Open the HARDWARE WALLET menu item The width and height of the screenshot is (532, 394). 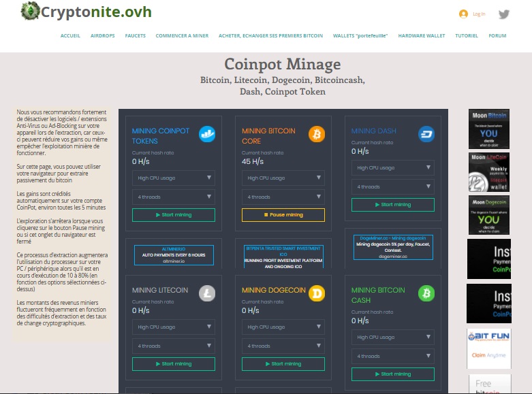(422, 35)
